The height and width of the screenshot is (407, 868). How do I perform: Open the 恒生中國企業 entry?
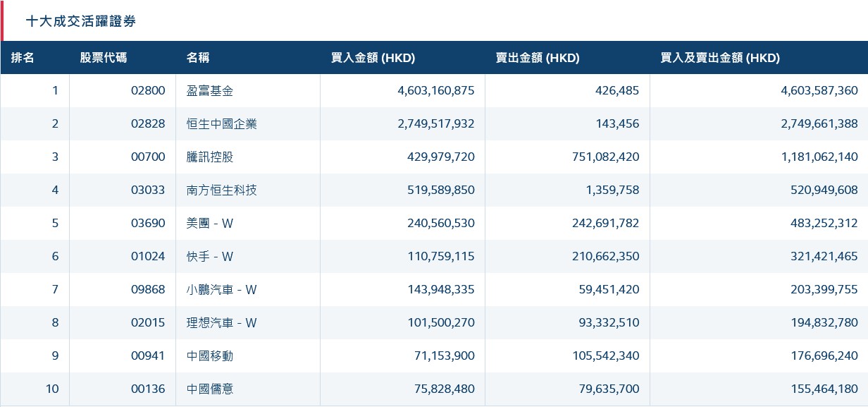click(x=221, y=123)
